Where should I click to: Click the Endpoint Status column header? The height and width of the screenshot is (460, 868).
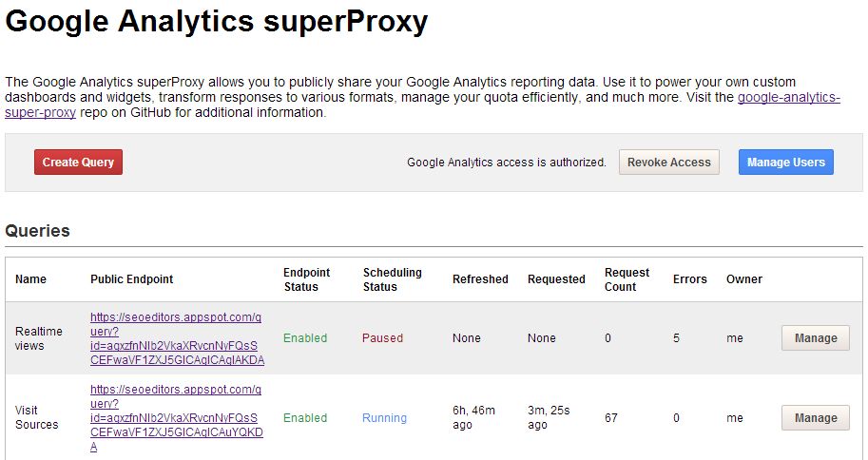306,279
